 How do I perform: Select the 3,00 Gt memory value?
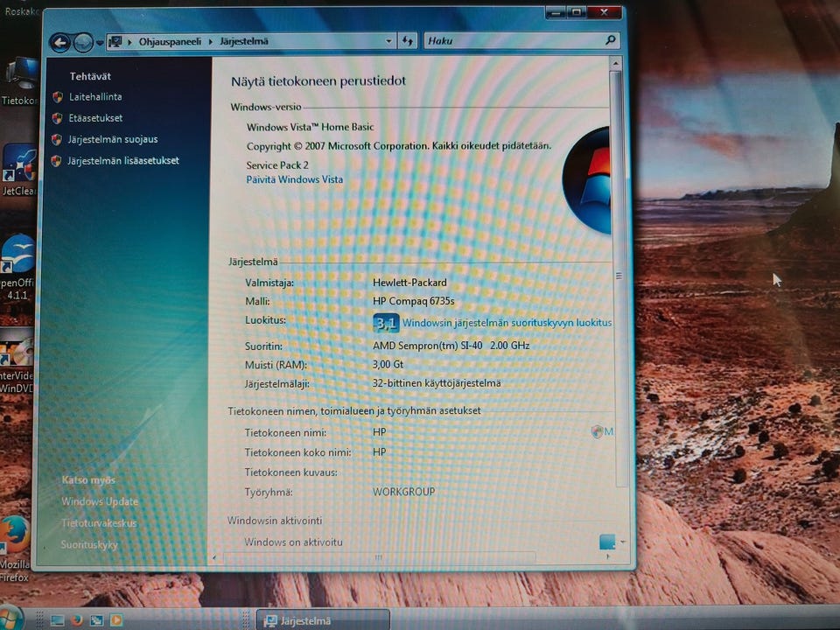click(388, 364)
